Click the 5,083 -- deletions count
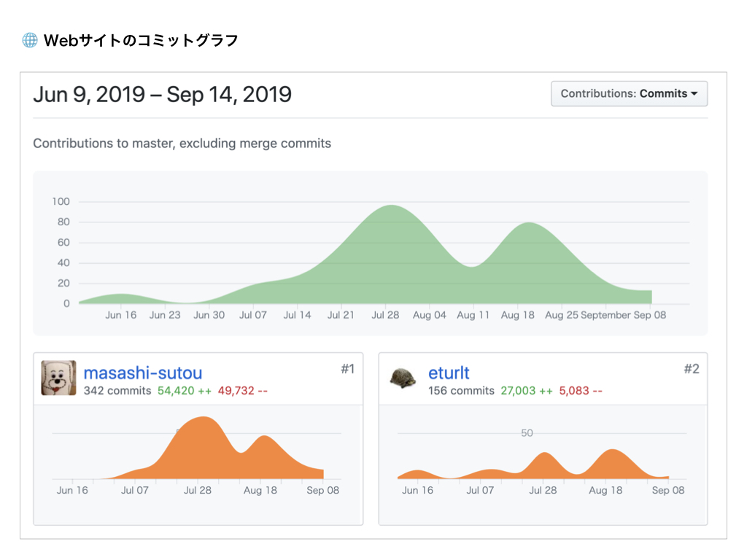The height and width of the screenshot is (560, 747). tap(581, 391)
